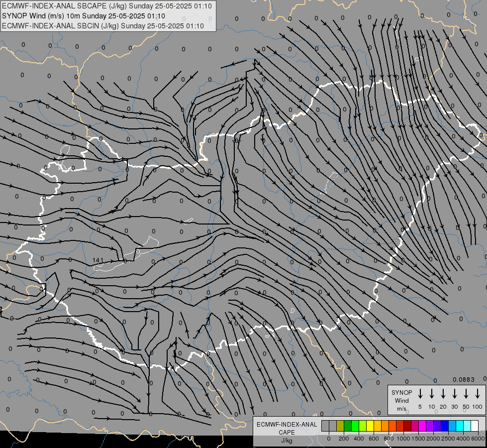Click the CAPE label in color legend
This screenshot has height=448, width=487.
coord(287,433)
